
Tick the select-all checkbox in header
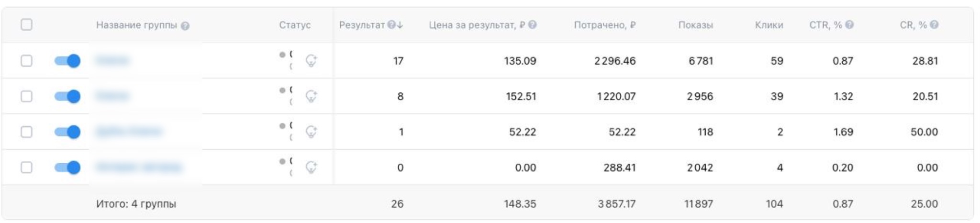(x=27, y=24)
